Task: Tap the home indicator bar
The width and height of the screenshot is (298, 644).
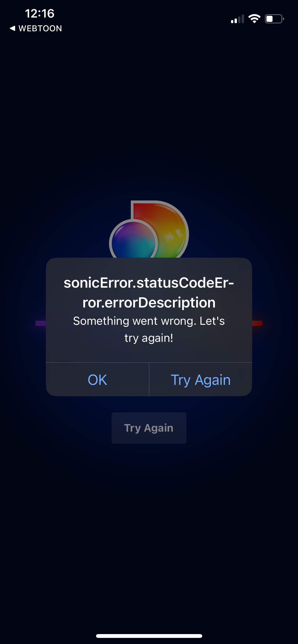Action: (x=149, y=636)
